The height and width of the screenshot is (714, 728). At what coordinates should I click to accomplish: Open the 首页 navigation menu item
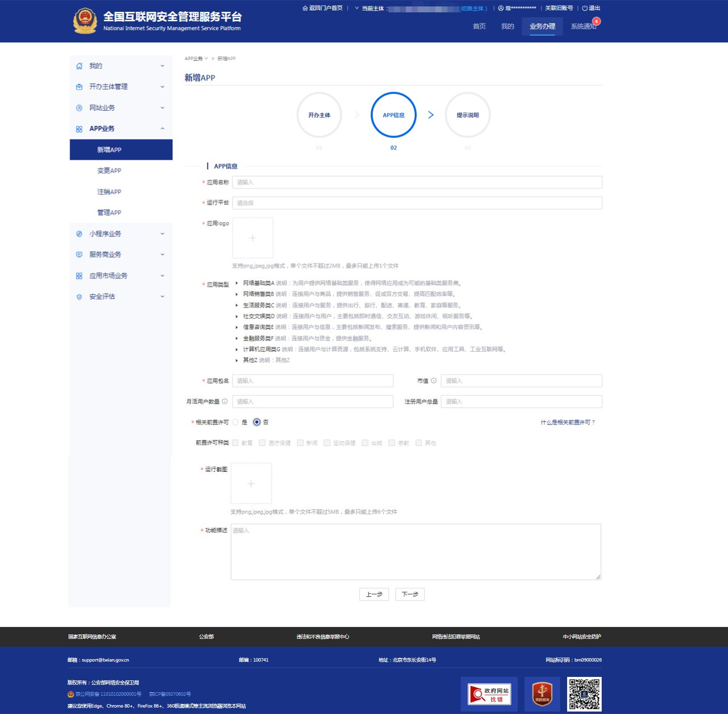coord(478,26)
